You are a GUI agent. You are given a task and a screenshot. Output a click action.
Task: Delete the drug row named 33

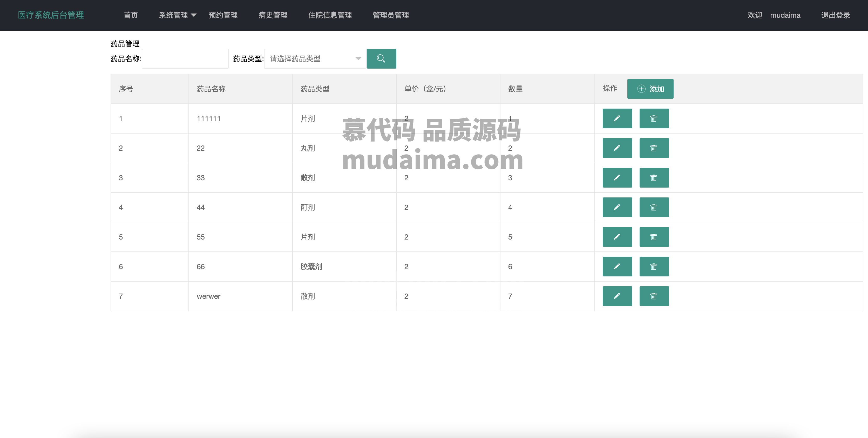(654, 178)
